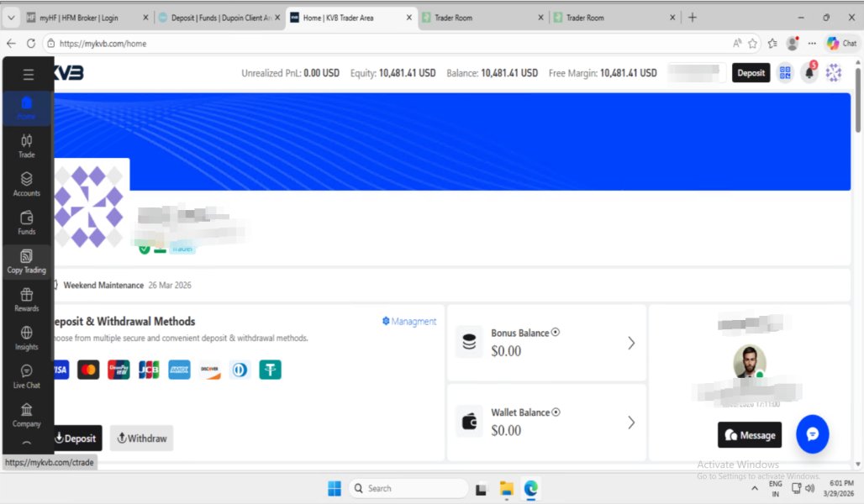Click the Withdraw button

pyautogui.click(x=141, y=438)
